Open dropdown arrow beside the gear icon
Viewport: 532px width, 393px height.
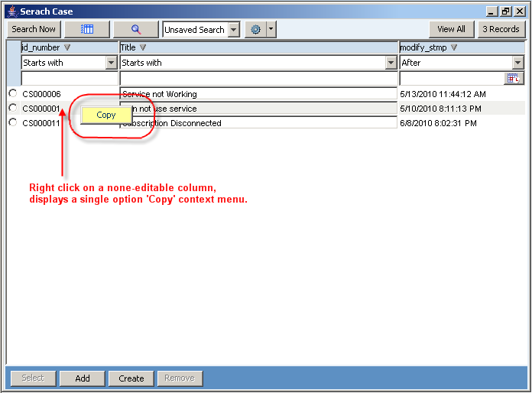click(x=271, y=30)
